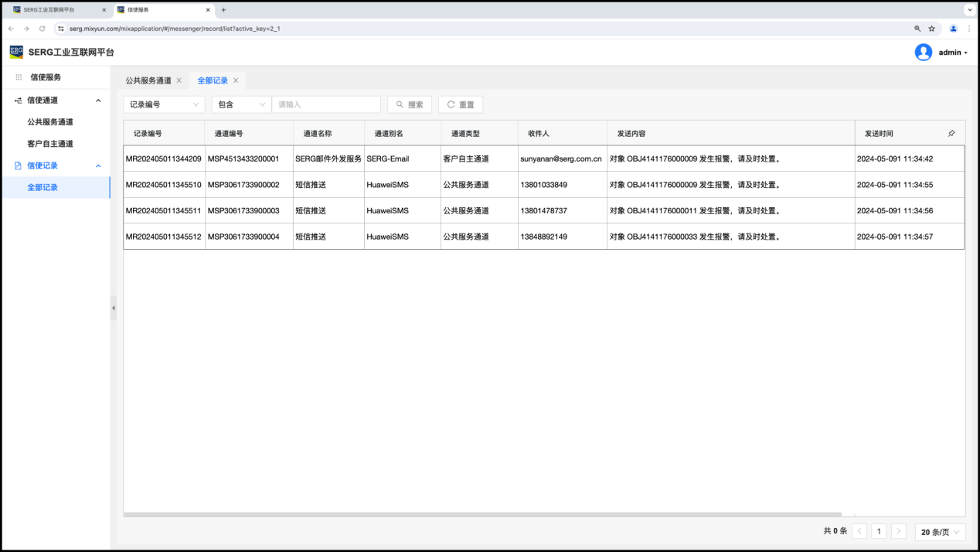Change page size via 20 条/页 dropdown
980x552 pixels.
[x=940, y=532]
